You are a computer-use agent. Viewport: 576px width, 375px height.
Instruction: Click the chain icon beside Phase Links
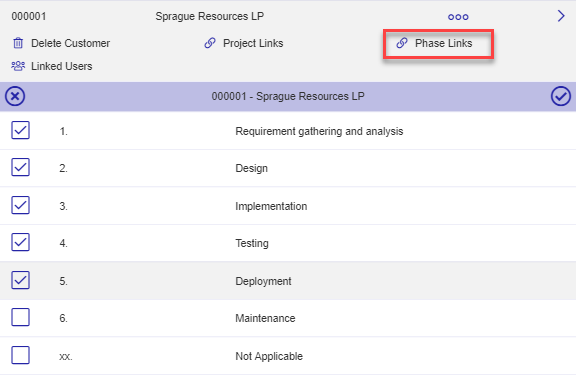[x=402, y=43]
